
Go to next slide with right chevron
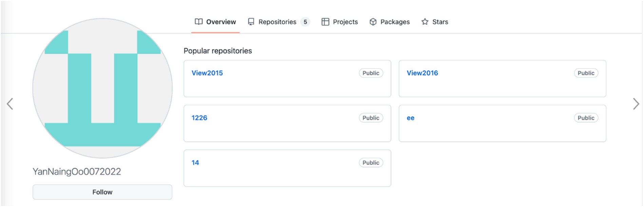click(636, 104)
